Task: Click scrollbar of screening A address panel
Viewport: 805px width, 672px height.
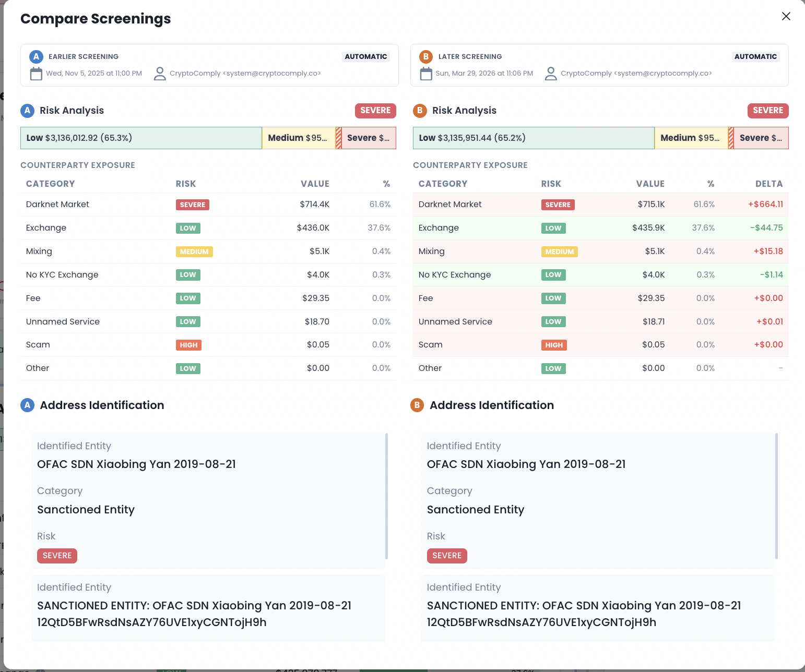Action: 386,496
